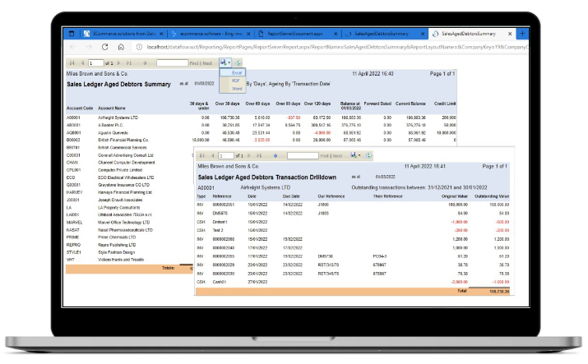
Task: Drilldown report: click find text box
Action: click(303, 155)
